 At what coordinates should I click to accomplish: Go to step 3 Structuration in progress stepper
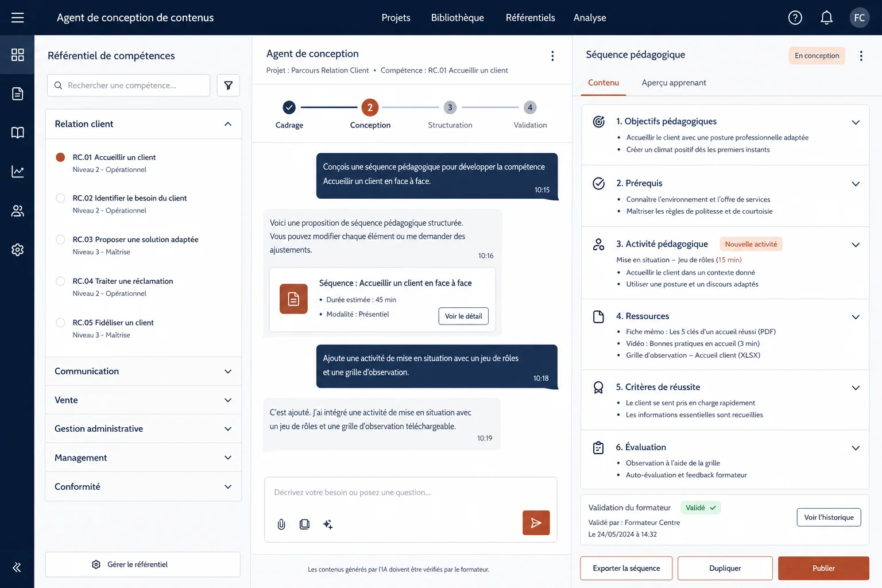pos(450,115)
